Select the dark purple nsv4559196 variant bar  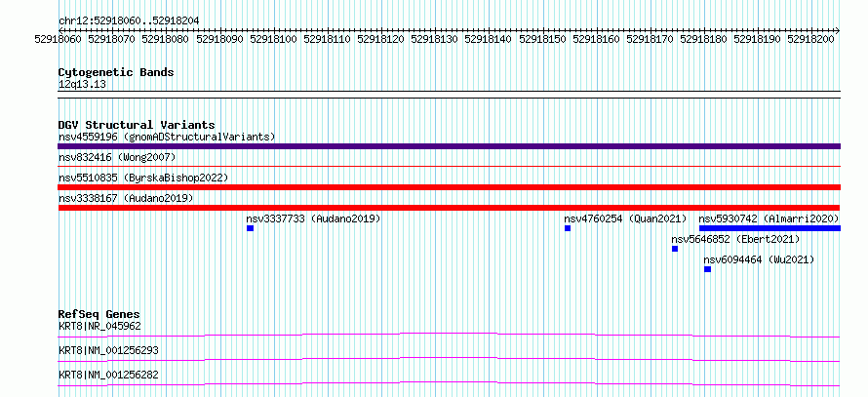449,146
